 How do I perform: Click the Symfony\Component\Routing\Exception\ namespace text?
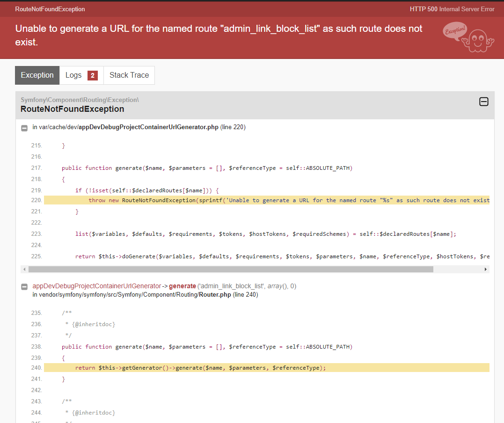[x=80, y=100]
